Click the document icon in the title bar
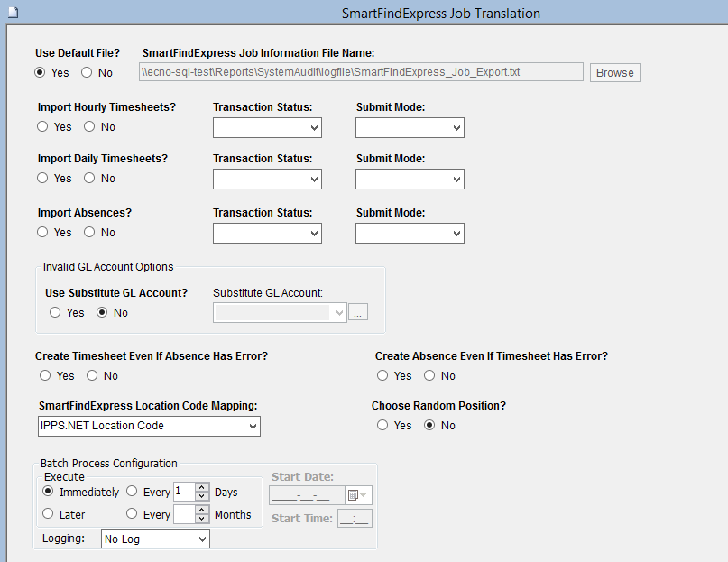The width and height of the screenshot is (728, 562). coord(13,11)
